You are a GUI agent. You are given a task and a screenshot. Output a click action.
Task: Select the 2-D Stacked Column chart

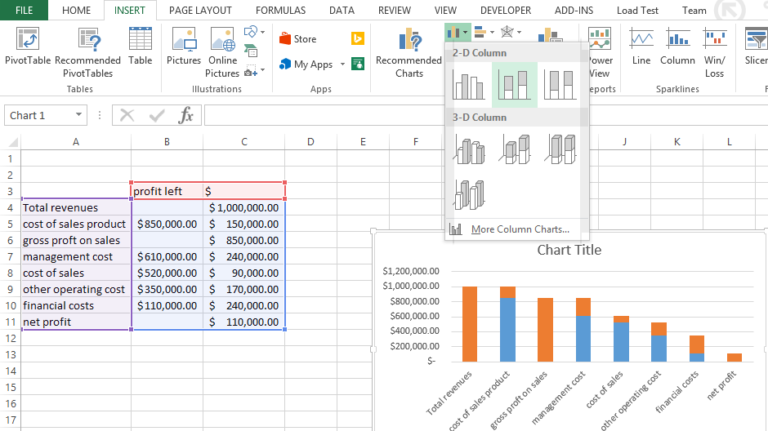(515, 86)
